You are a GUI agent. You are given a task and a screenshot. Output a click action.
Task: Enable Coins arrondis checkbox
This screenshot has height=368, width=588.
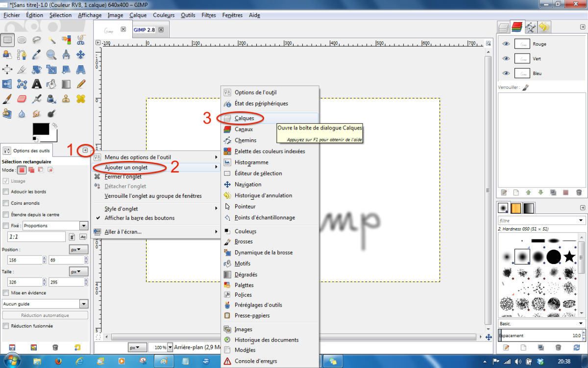pyautogui.click(x=6, y=203)
